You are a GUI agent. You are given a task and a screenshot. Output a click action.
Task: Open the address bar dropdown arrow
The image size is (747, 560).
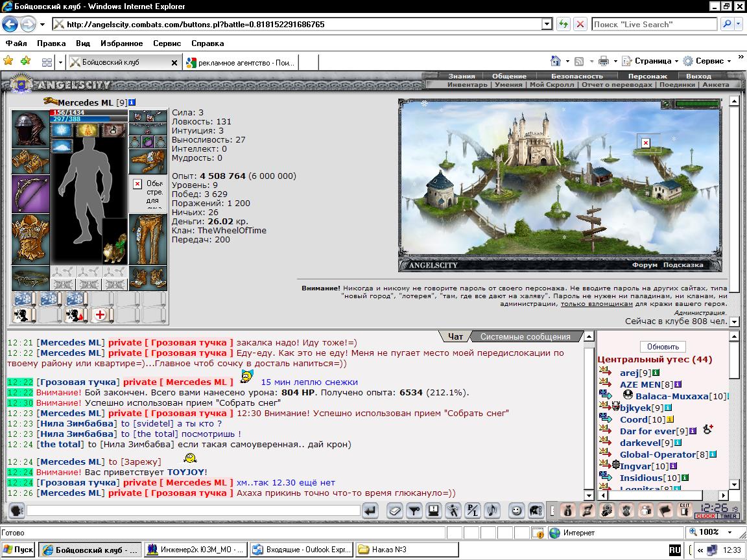pos(547,24)
